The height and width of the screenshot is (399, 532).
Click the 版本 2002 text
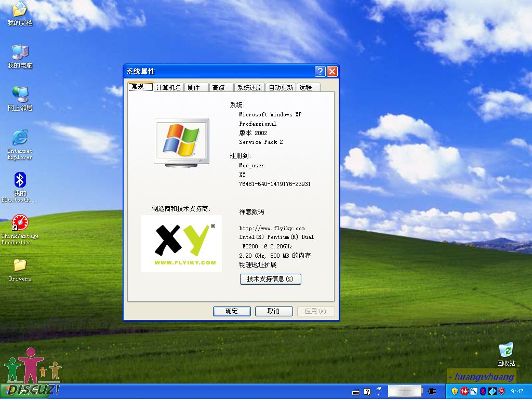click(253, 133)
